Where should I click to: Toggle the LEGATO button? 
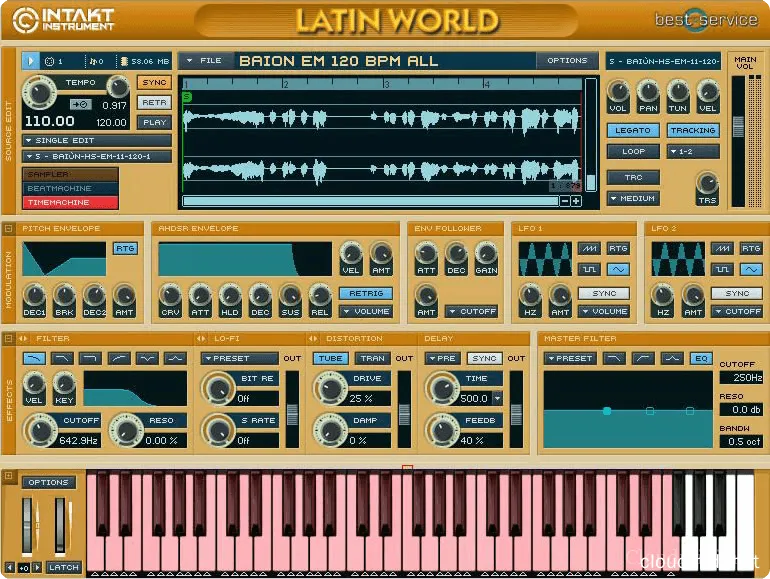coord(632,131)
